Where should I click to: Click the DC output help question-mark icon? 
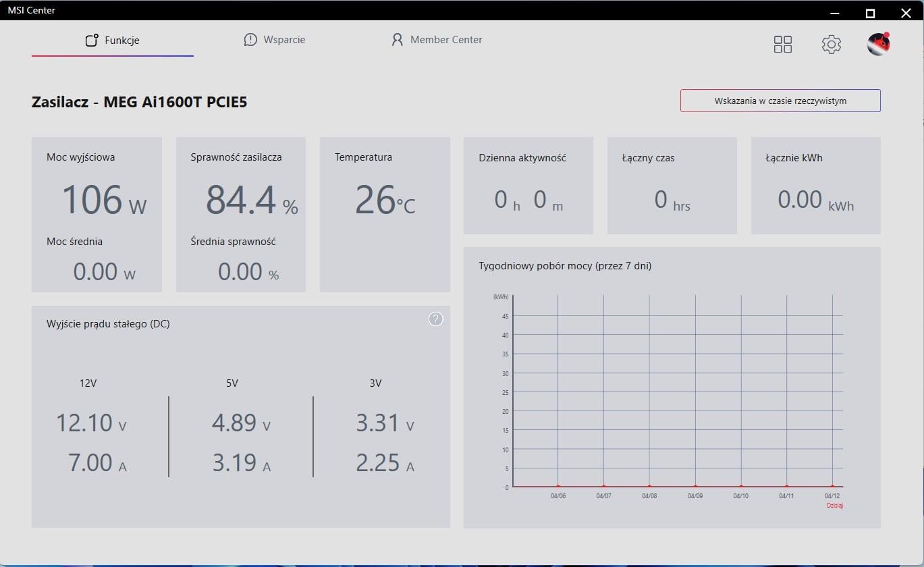(x=436, y=319)
